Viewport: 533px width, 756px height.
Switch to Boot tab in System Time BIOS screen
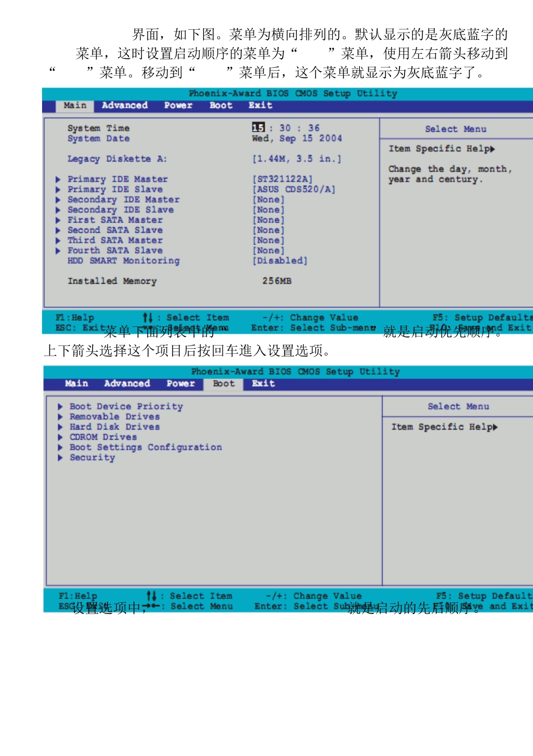(x=221, y=105)
